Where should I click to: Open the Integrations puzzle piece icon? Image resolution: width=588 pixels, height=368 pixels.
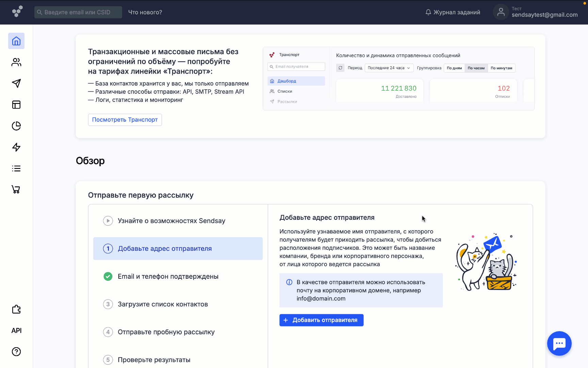click(16, 309)
